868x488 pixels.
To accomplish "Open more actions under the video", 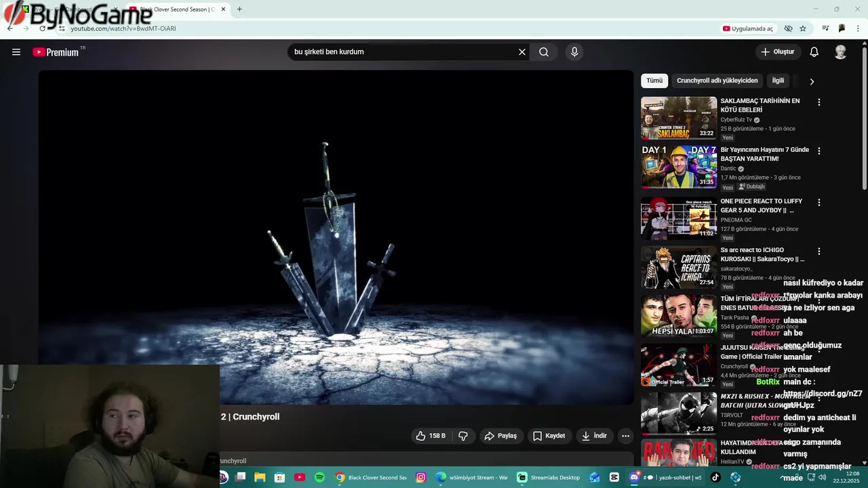I will pos(625,436).
